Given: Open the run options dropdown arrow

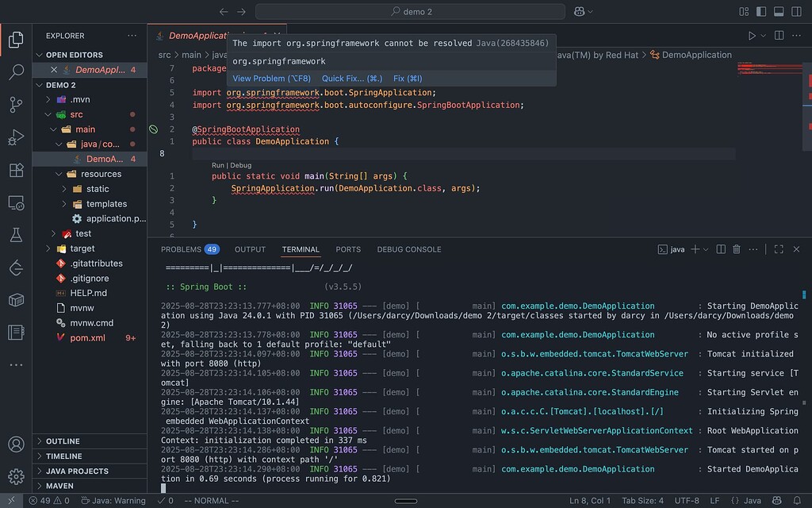Looking at the screenshot, I should (764, 36).
